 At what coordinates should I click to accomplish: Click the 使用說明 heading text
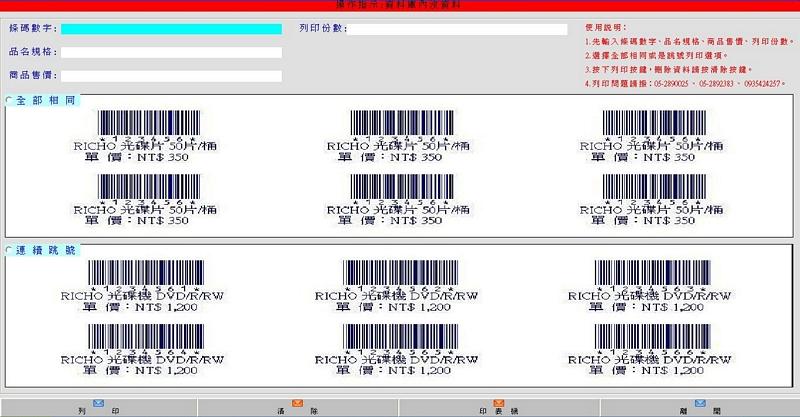click(606, 28)
